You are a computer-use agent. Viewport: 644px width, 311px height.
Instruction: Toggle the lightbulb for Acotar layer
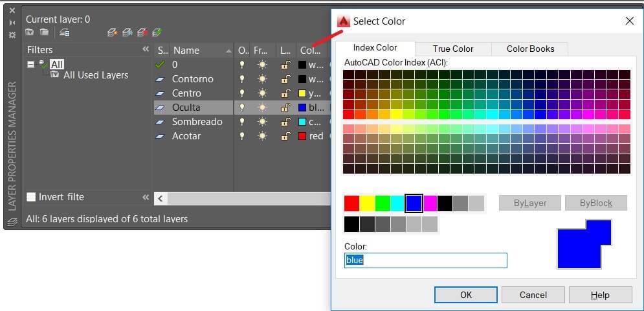242,136
